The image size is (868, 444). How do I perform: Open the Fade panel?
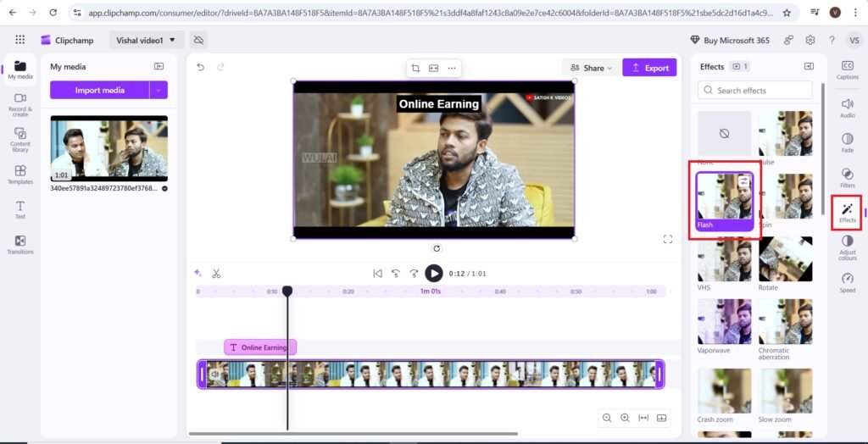click(848, 143)
